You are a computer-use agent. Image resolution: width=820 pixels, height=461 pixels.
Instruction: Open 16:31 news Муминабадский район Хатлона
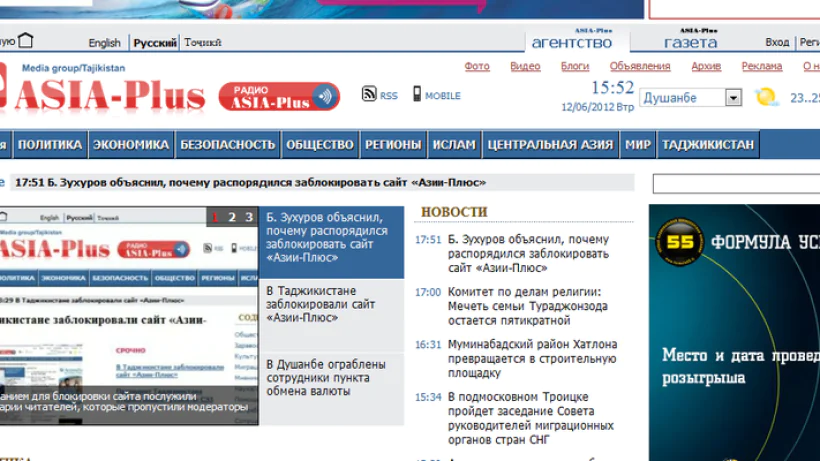click(532, 359)
